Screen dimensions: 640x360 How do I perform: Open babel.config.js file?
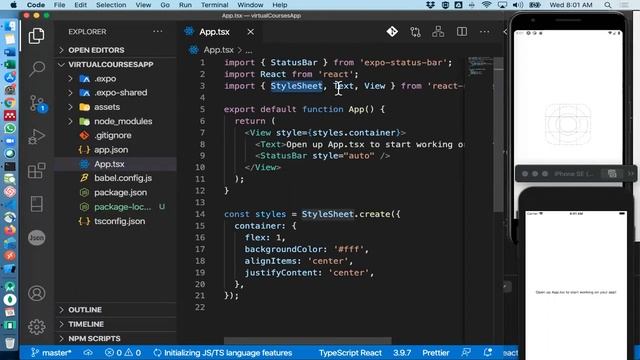coord(116,178)
